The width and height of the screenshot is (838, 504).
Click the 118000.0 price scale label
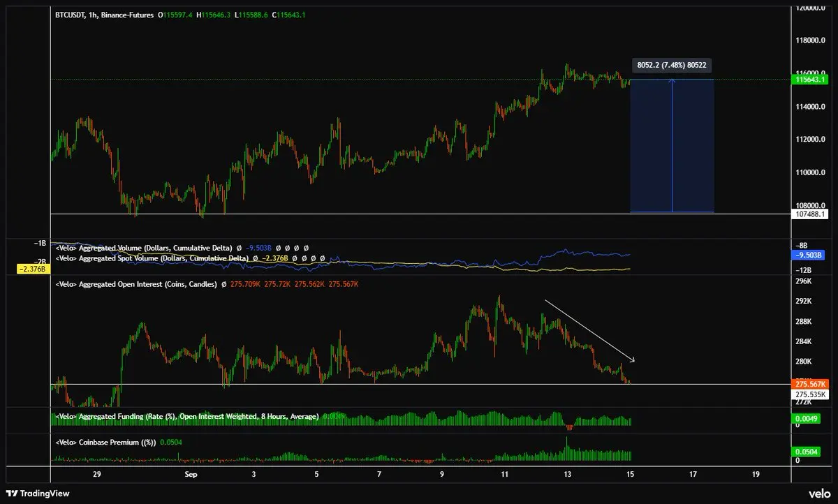[809, 41]
